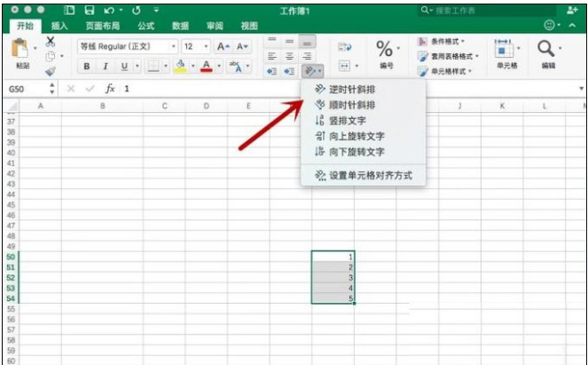
Task: Click the Undo arrow icon
Action: pyautogui.click(x=109, y=11)
